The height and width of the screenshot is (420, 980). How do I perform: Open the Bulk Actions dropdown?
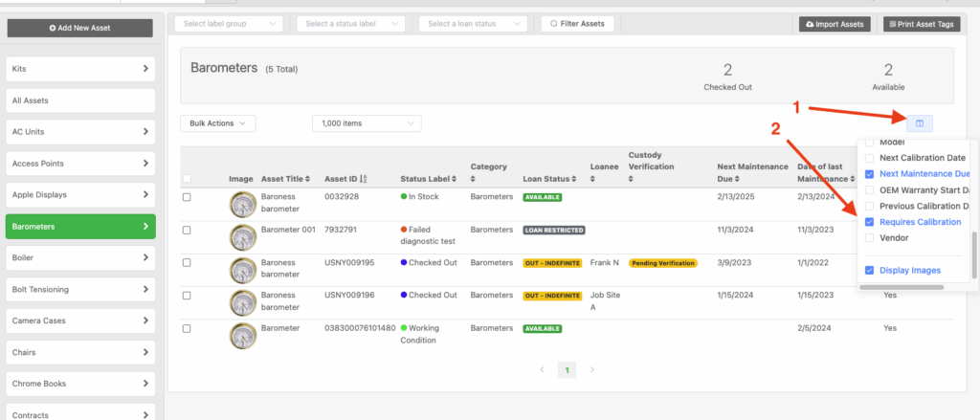[x=218, y=123]
